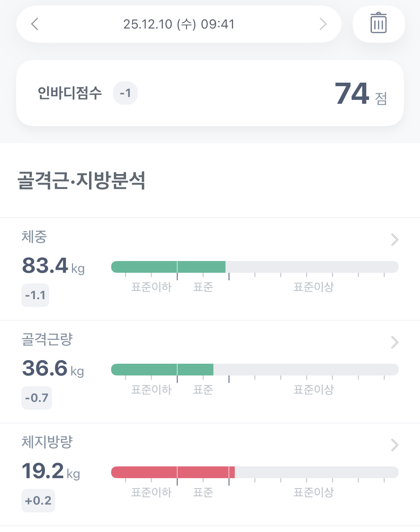Tap the green 골격근량 range bar
The height and width of the screenshot is (532, 420).
162,369
